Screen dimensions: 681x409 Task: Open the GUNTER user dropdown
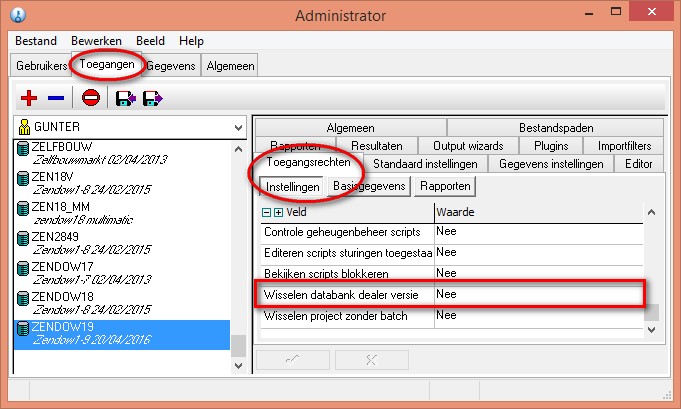click(238, 128)
